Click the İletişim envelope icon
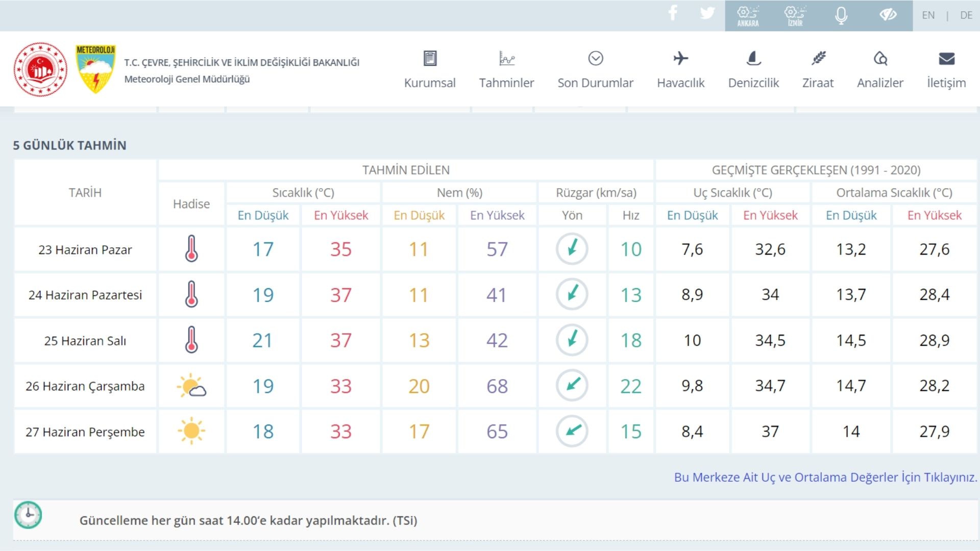The image size is (980, 551). pyautogui.click(x=946, y=59)
